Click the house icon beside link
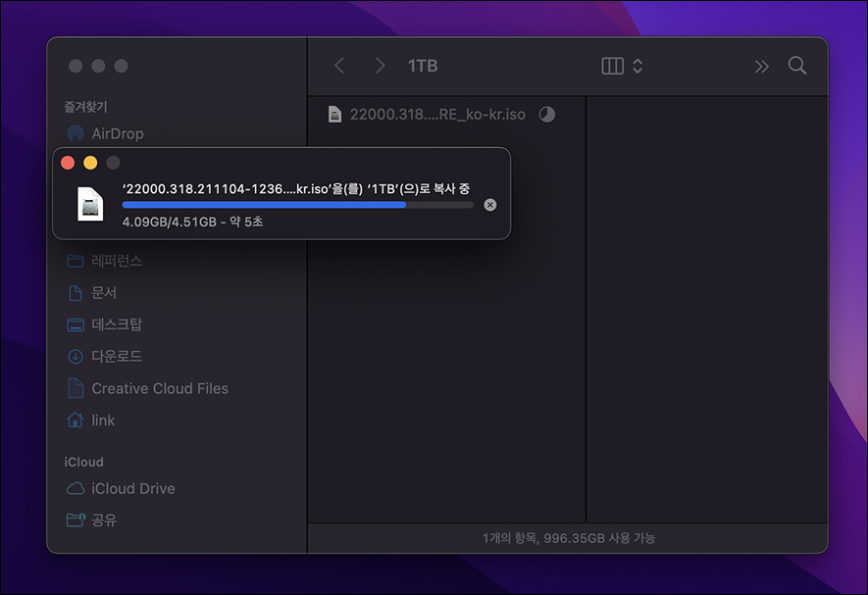The image size is (868, 595). tap(76, 421)
